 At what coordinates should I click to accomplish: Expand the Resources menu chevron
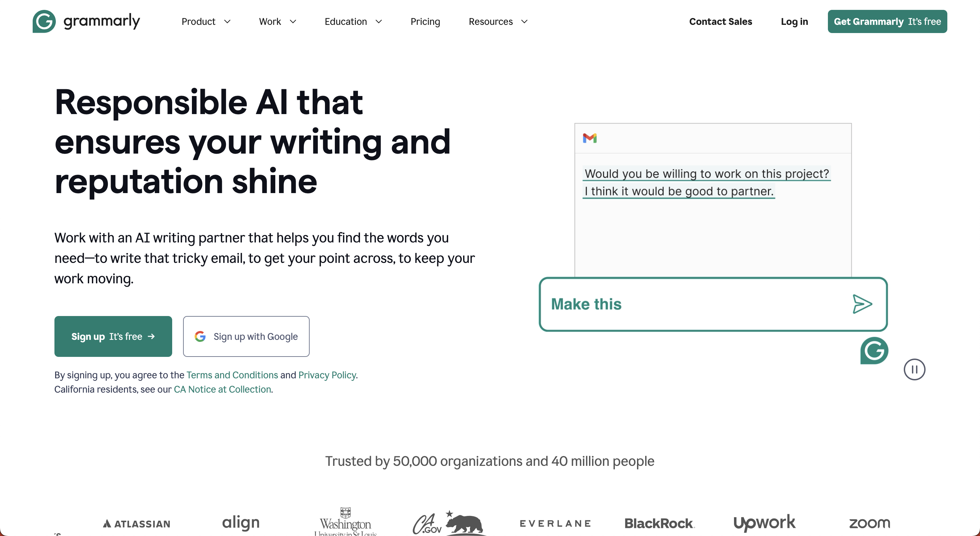coord(524,22)
